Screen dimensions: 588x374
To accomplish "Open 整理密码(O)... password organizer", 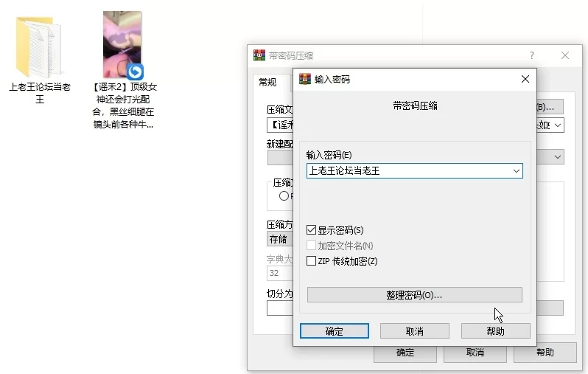I will click(415, 295).
